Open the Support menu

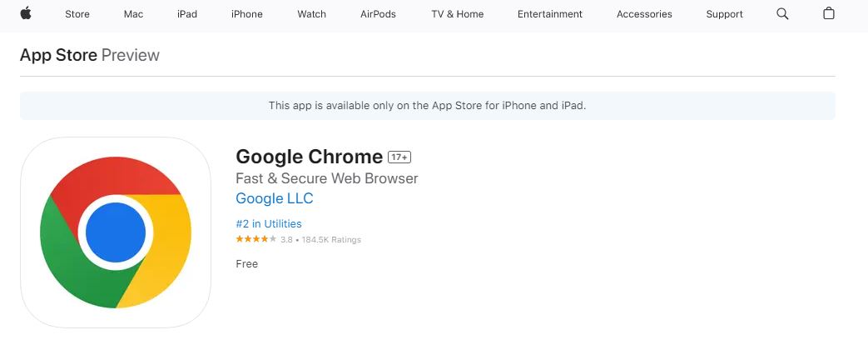(x=724, y=14)
